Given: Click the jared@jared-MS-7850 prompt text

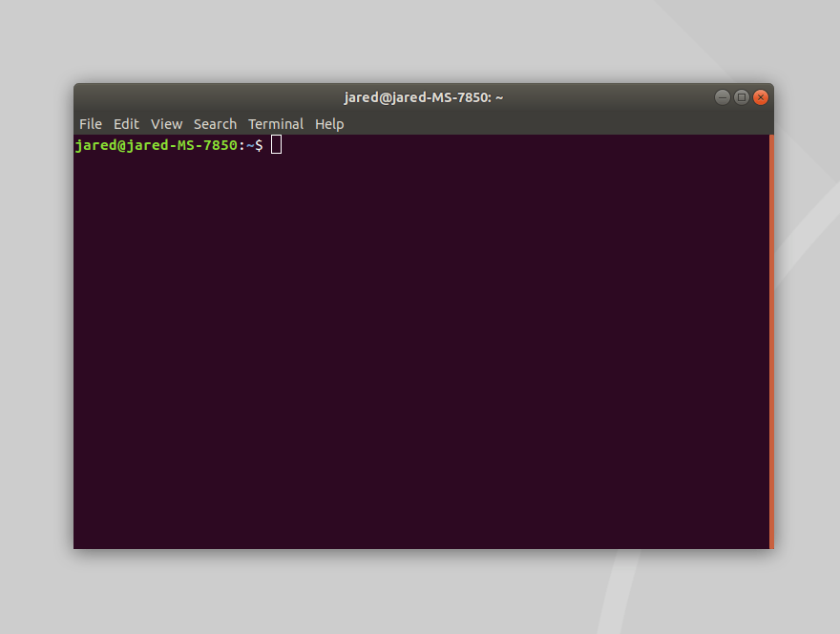Looking at the screenshot, I should click(x=156, y=145).
